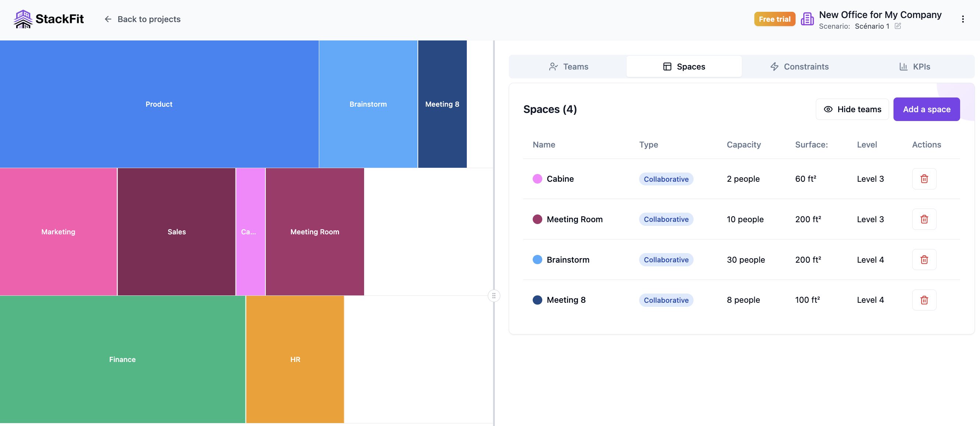Click the pink color dot next to Cabine
Screen dimensions: 980x426
pyautogui.click(x=537, y=179)
